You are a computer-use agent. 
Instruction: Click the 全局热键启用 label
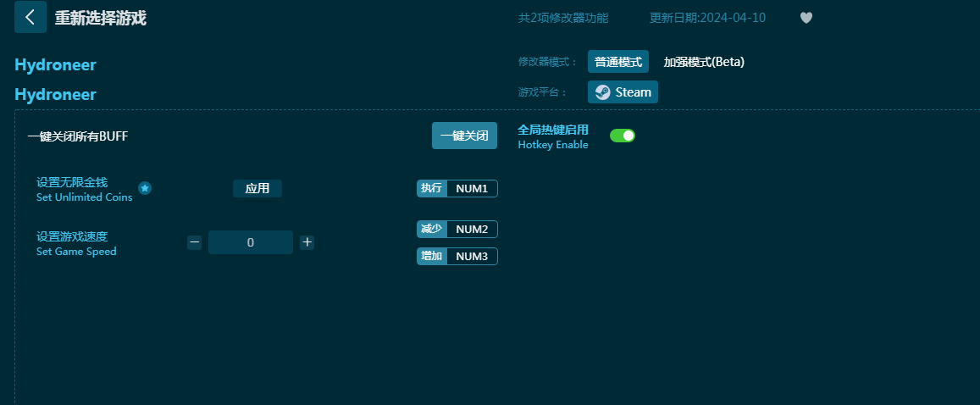(553, 130)
